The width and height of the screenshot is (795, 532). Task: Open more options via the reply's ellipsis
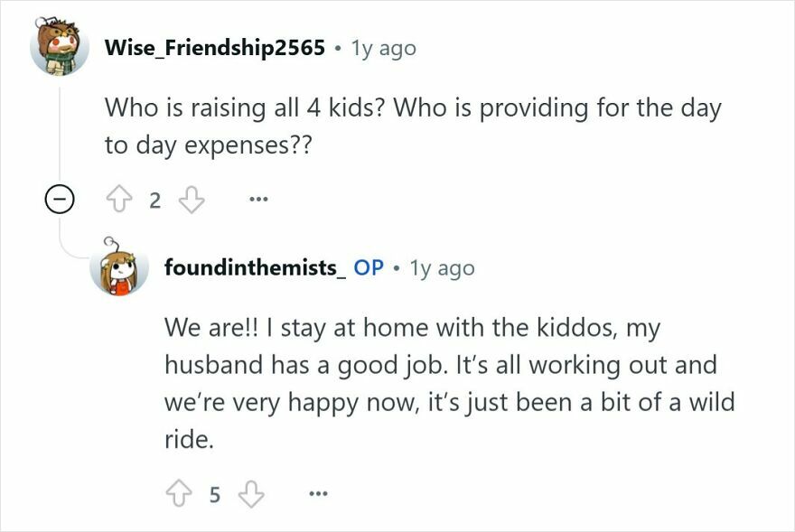316,492
